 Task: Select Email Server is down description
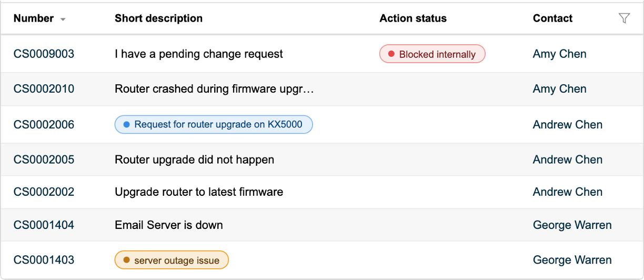coord(169,225)
